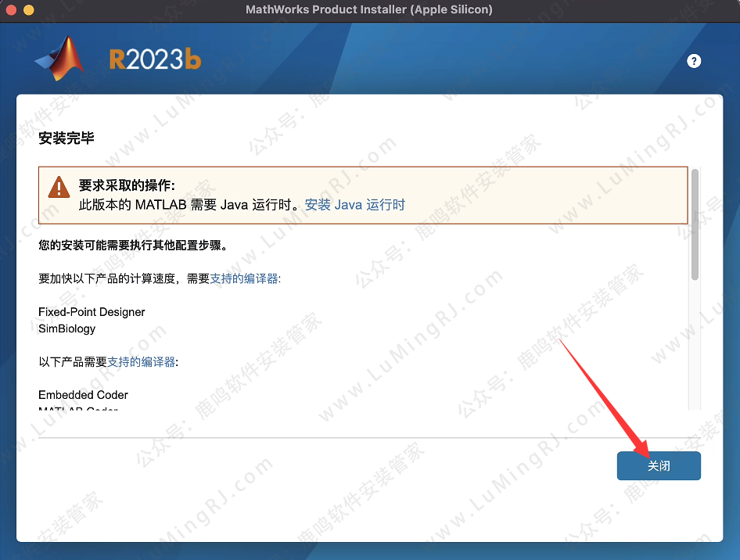Minimize the installer with the yellow button

coord(28,10)
